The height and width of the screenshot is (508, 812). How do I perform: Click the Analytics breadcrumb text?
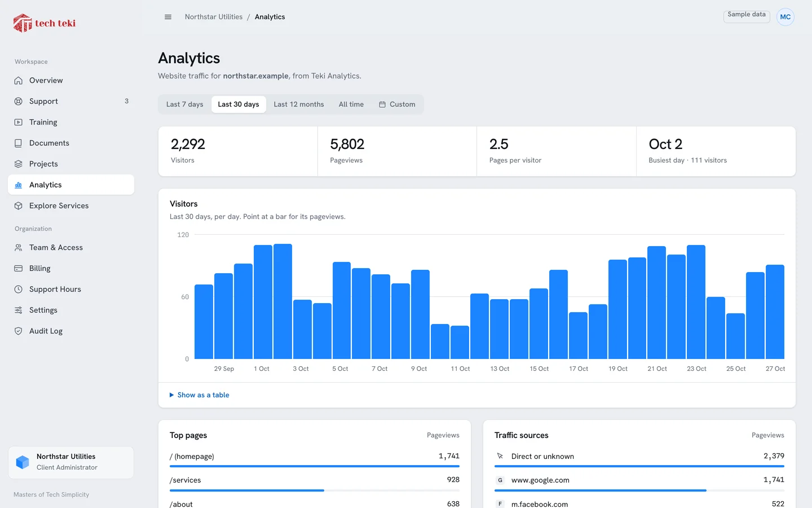coord(270,17)
